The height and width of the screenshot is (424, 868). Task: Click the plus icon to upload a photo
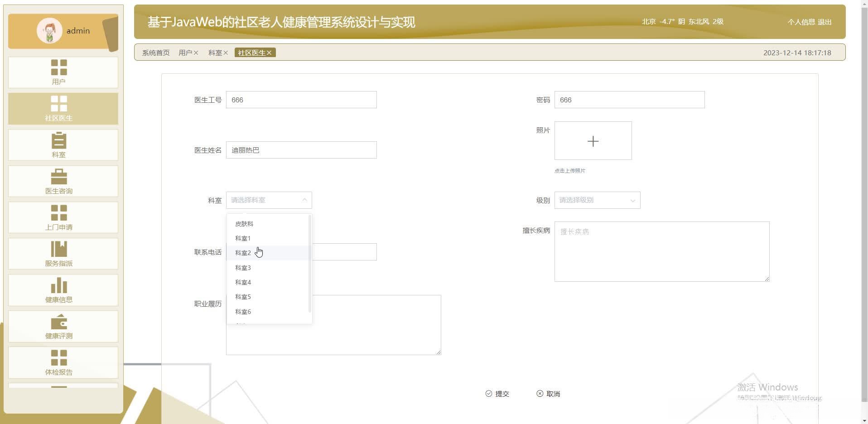(x=593, y=141)
